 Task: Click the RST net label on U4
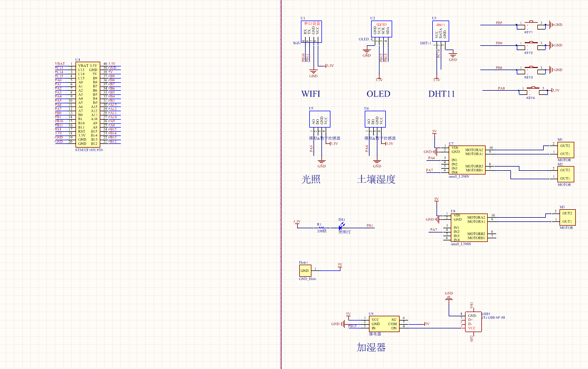point(58,129)
